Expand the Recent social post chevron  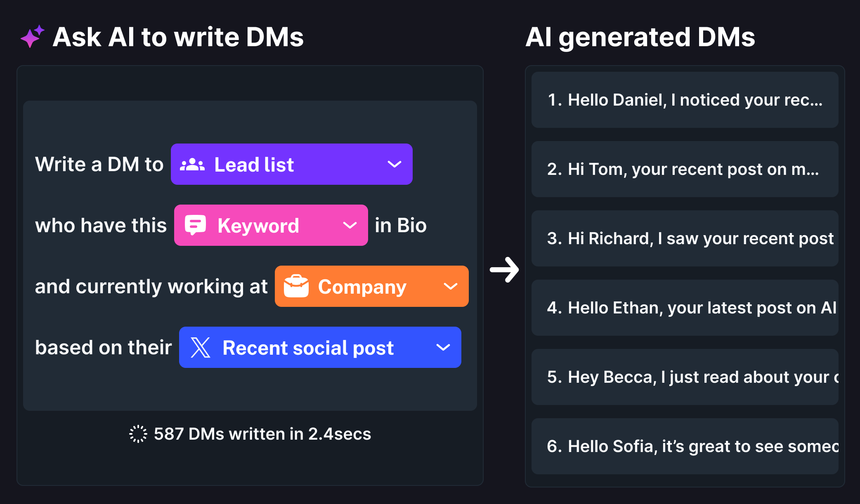tap(443, 347)
